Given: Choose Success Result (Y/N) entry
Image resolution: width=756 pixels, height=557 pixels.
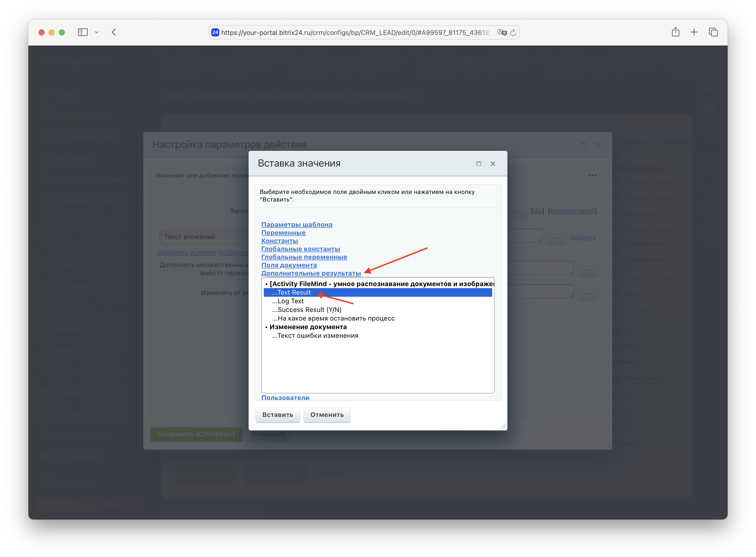Looking at the screenshot, I should tap(307, 310).
